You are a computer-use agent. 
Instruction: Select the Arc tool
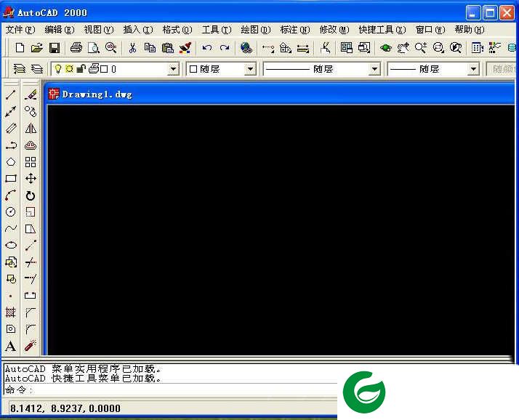pos(11,195)
